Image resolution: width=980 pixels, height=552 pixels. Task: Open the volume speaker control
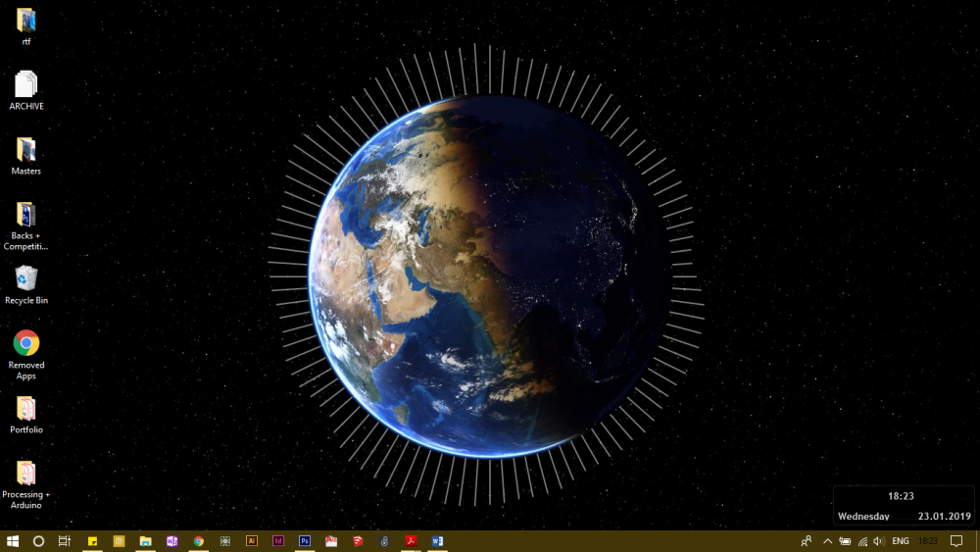pyautogui.click(x=879, y=541)
